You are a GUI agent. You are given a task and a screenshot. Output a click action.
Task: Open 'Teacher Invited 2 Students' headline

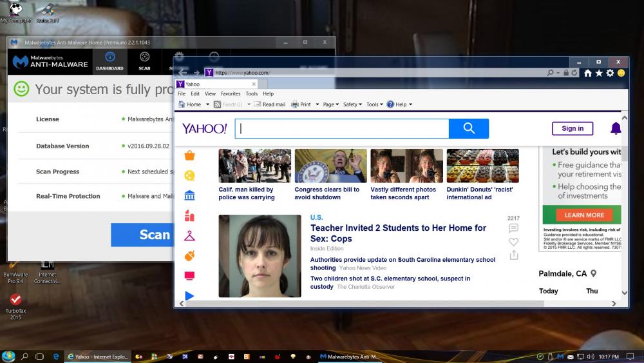[x=398, y=233]
